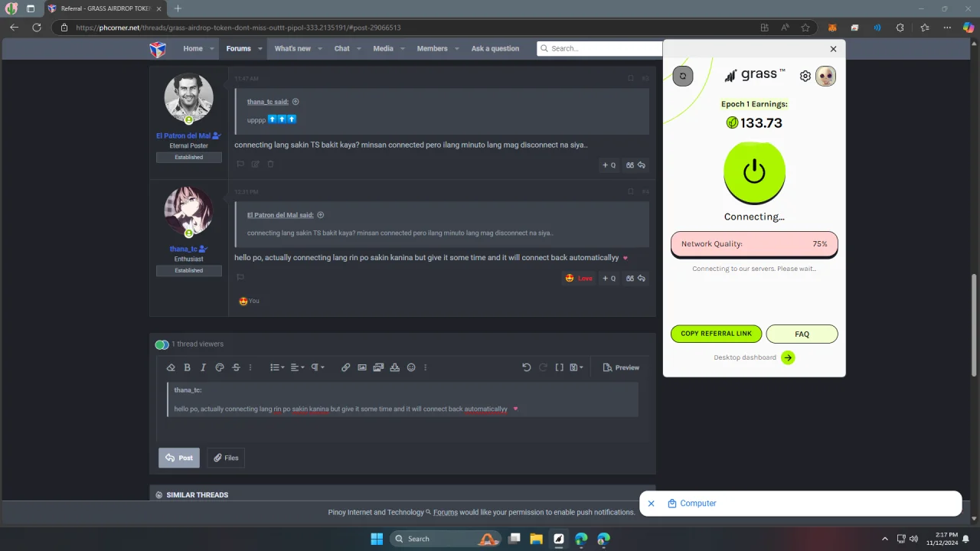Multi-quote El Patron del Mal's post
This screenshot has height=551, width=980.
[x=609, y=165]
